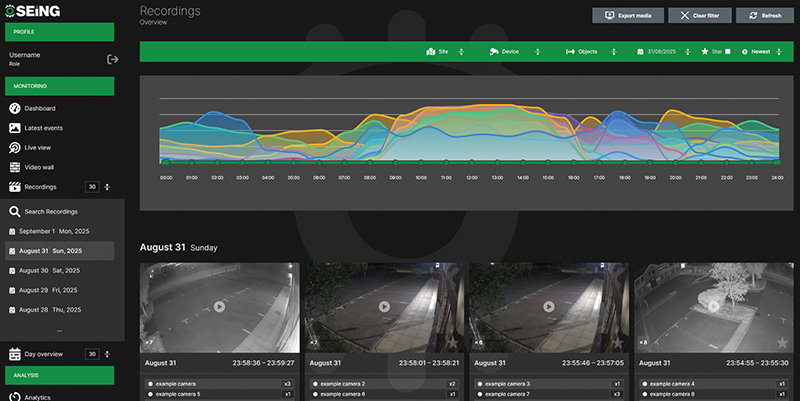
Task: Click the Search Recordings magnifier icon
Action: pos(15,211)
